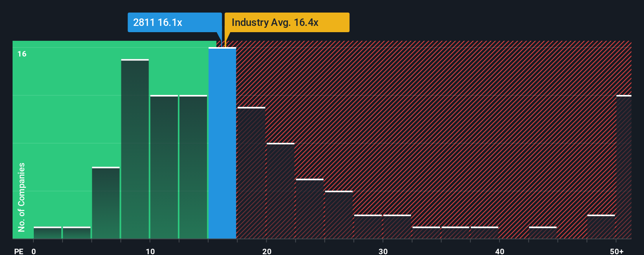Click the bar just right of the blue bar

[251, 173]
